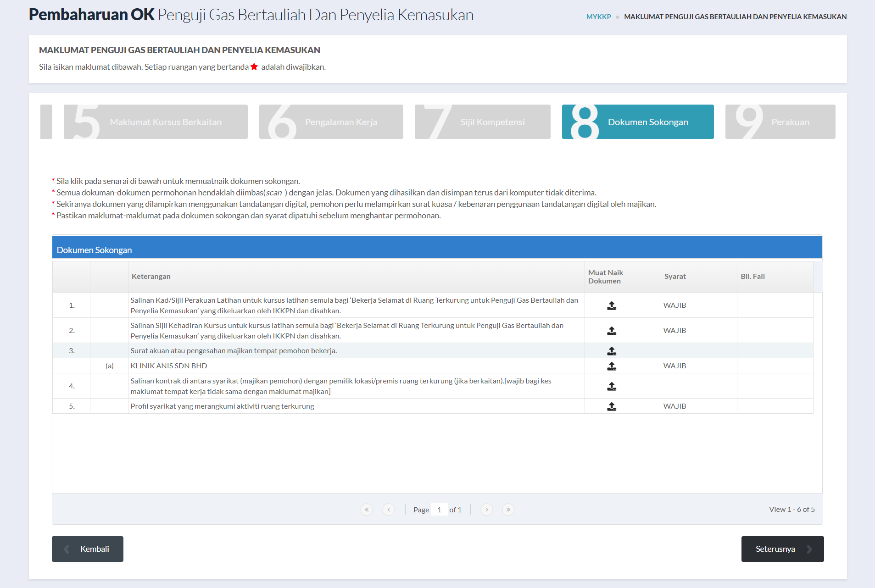
Task: Click upload icon for Surat akuan majikan row
Action: (x=611, y=351)
